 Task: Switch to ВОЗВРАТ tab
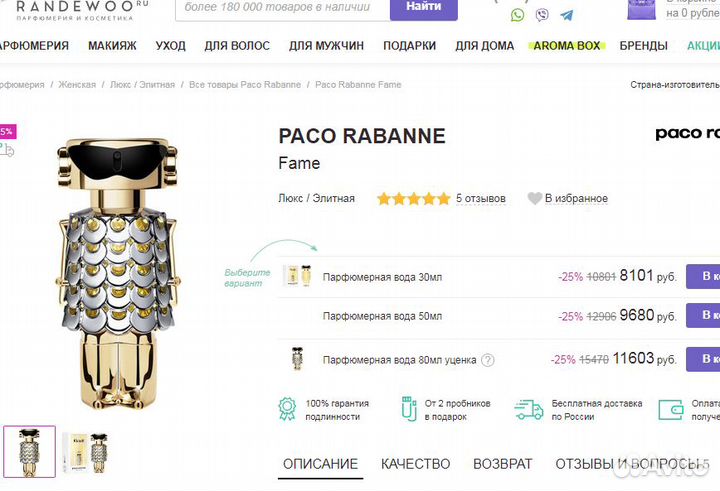(x=503, y=464)
